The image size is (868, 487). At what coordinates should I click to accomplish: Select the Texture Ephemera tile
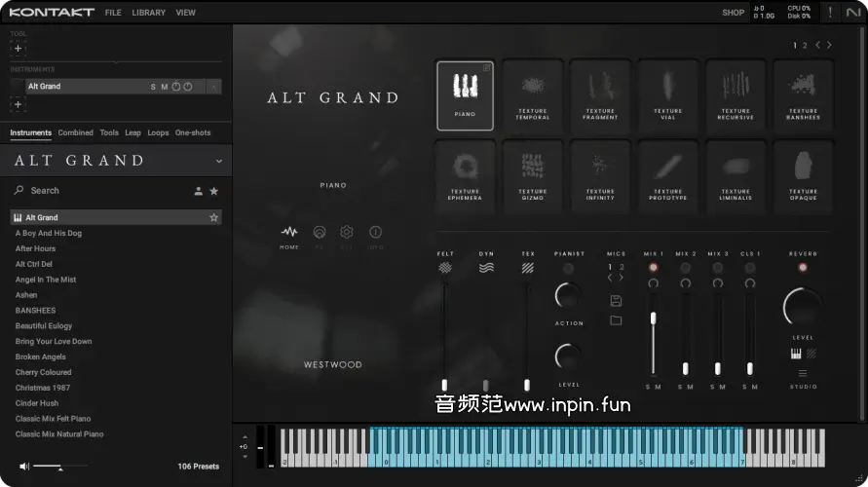465,176
